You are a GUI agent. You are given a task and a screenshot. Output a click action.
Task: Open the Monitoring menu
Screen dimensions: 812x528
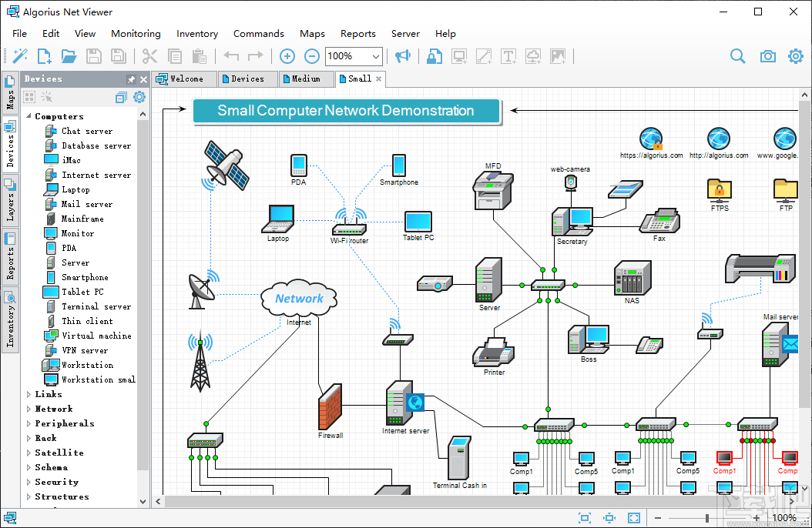[x=136, y=34]
